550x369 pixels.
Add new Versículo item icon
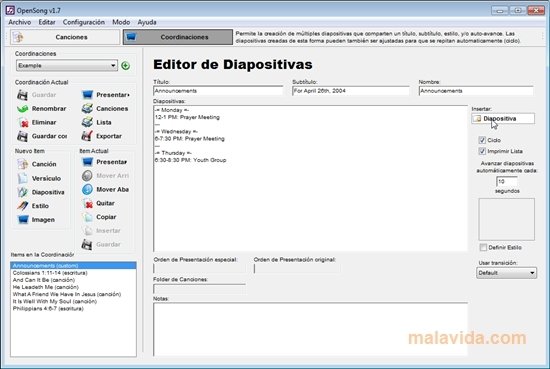[x=23, y=178]
